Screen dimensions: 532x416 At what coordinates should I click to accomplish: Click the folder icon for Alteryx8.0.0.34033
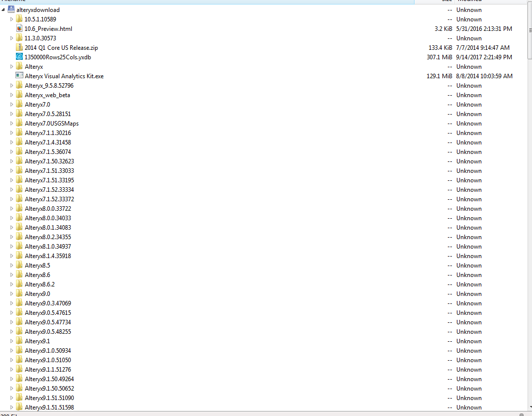click(x=19, y=218)
